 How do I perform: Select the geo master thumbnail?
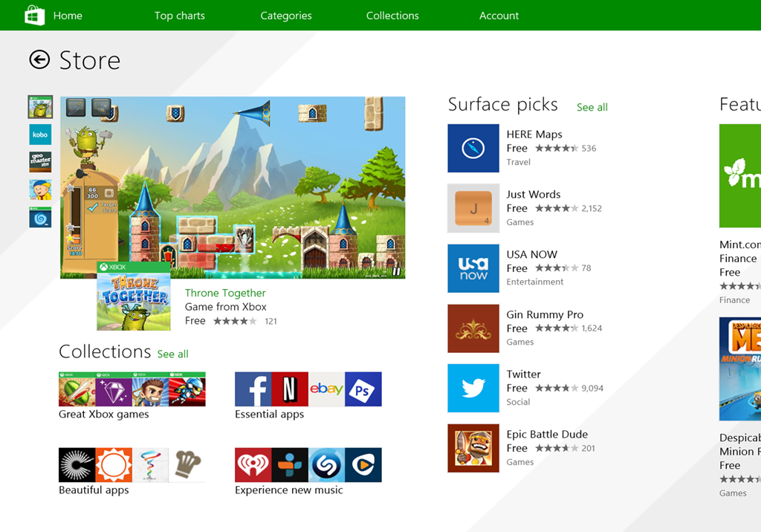[x=40, y=162]
